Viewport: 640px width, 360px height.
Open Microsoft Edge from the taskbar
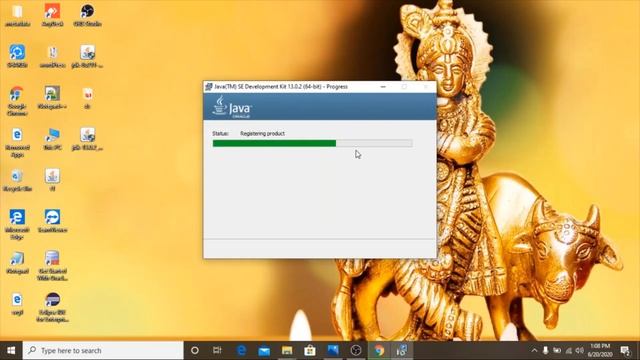pos(241,350)
